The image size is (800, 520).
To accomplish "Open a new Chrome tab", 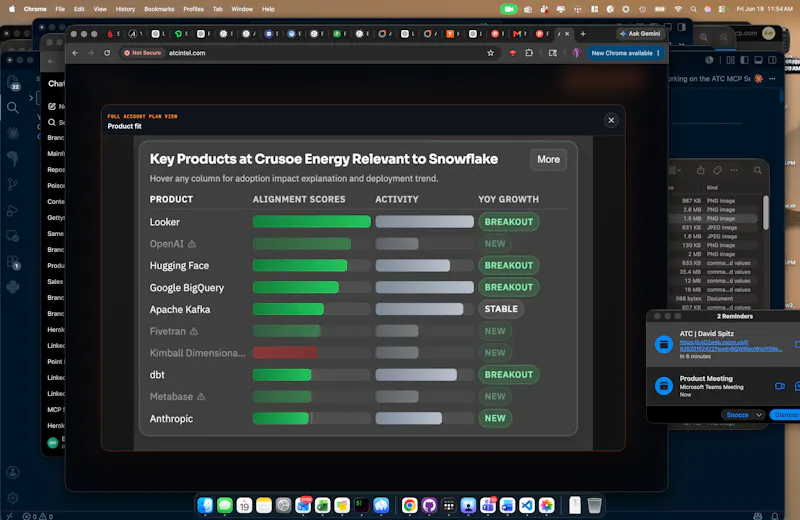I will tap(583, 34).
